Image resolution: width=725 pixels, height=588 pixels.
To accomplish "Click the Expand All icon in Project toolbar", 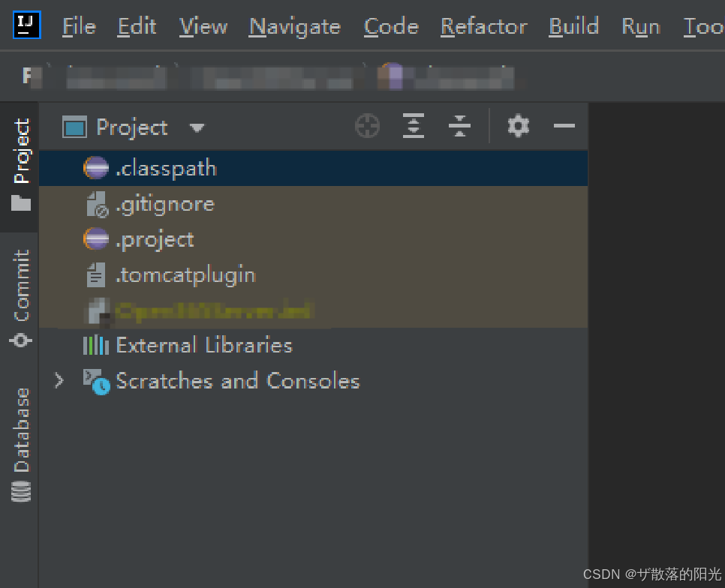I will click(414, 126).
